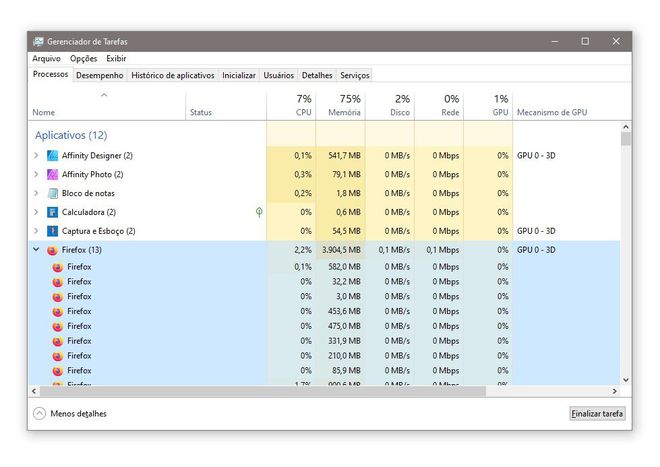Sort by the Mecanismo de GPU column header

[566, 105]
